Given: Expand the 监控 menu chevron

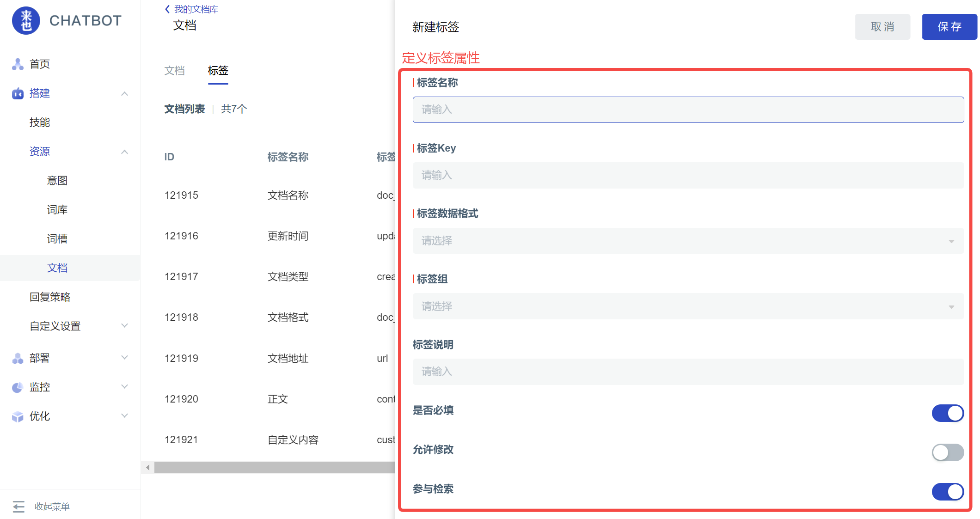Looking at the screenshot, I should pos(124,387).
